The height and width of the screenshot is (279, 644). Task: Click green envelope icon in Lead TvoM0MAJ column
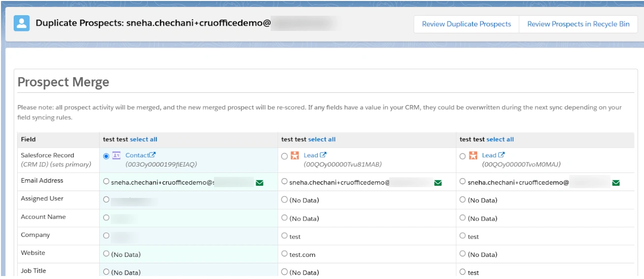(x=615, y=183)
